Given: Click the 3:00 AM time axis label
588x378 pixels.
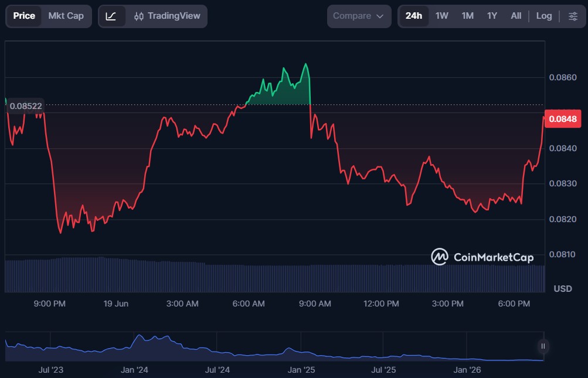Looking at the screenshot, I should 182,304.
